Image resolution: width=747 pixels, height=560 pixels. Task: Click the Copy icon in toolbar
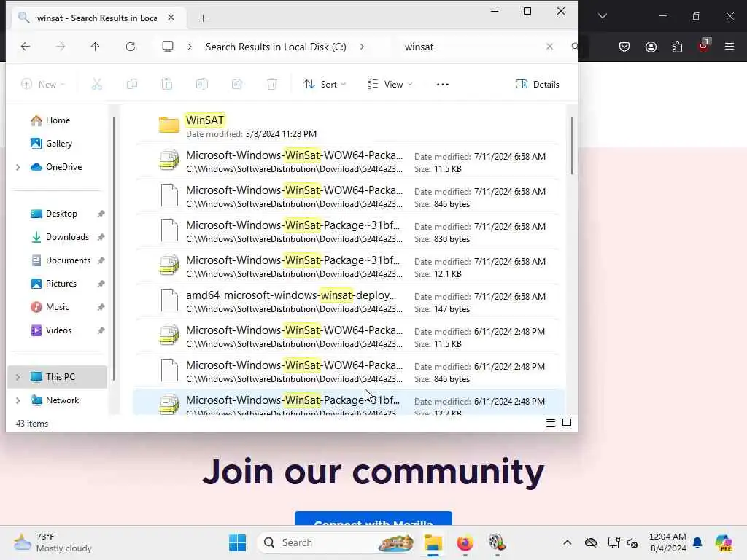132,85
